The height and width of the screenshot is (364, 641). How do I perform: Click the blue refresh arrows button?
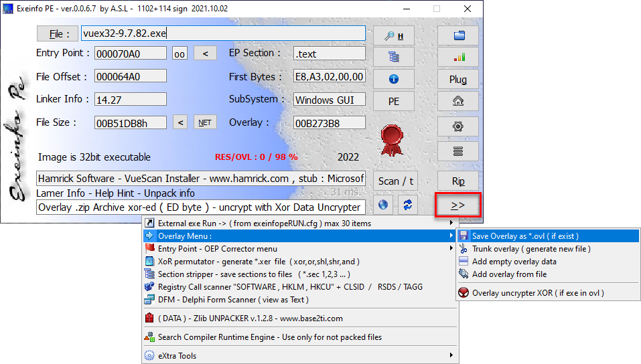[x=408, y=205]
